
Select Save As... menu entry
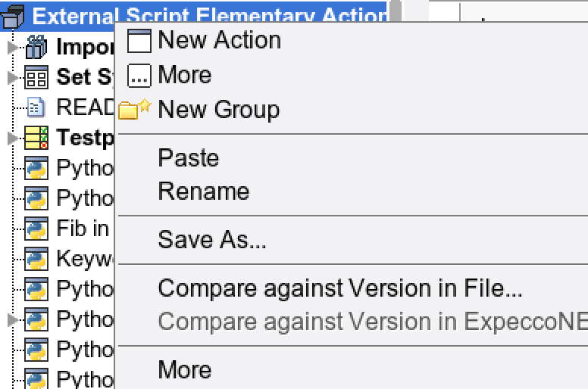(212, 240)
